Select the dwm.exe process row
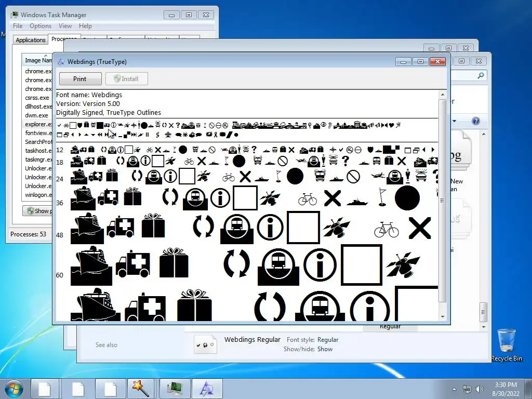532x399 pixels. pyautogui.click(x=37, y=115)
